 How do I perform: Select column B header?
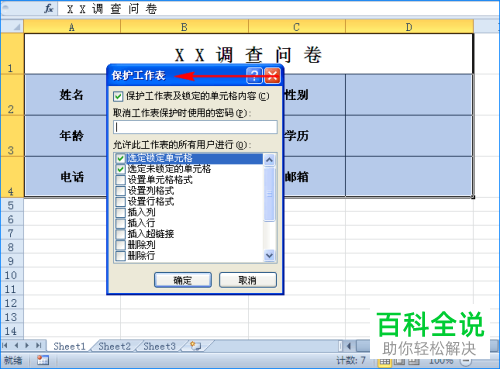pyautogui.click(x=184, y=27)
